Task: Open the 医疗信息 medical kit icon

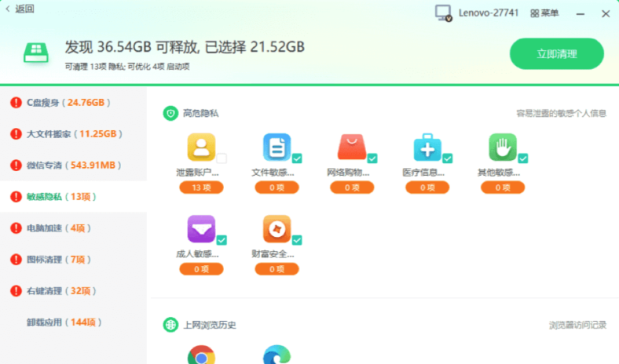Action: pos(427,147)
